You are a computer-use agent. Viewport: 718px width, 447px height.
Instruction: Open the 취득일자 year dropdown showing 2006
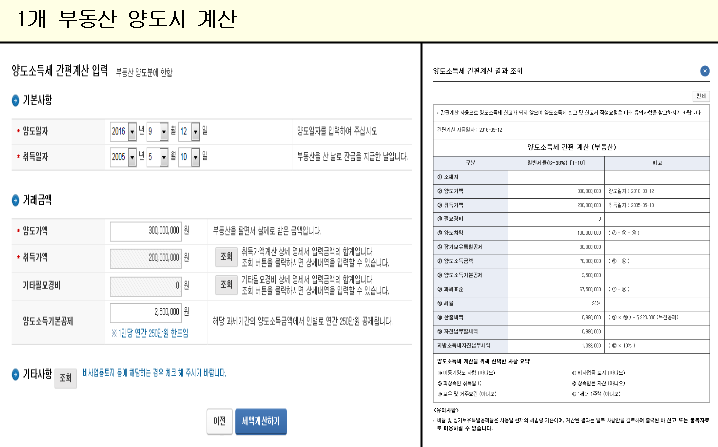coord(123,157)
